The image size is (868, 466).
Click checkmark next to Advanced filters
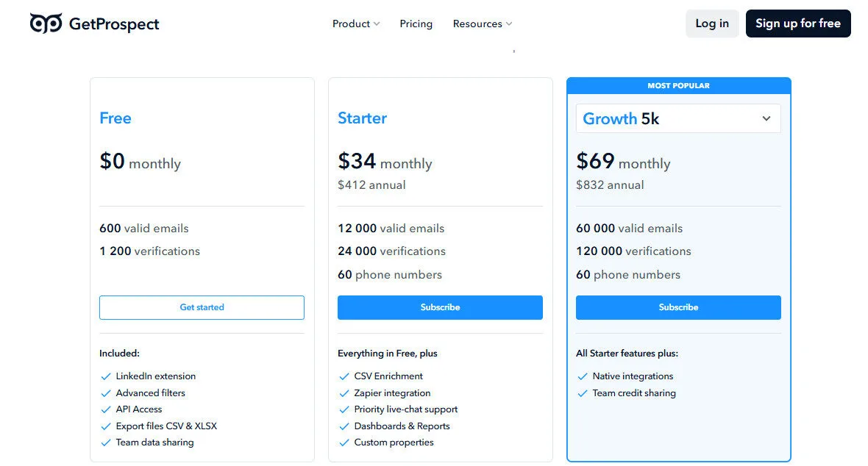click(x=106, y=393)
